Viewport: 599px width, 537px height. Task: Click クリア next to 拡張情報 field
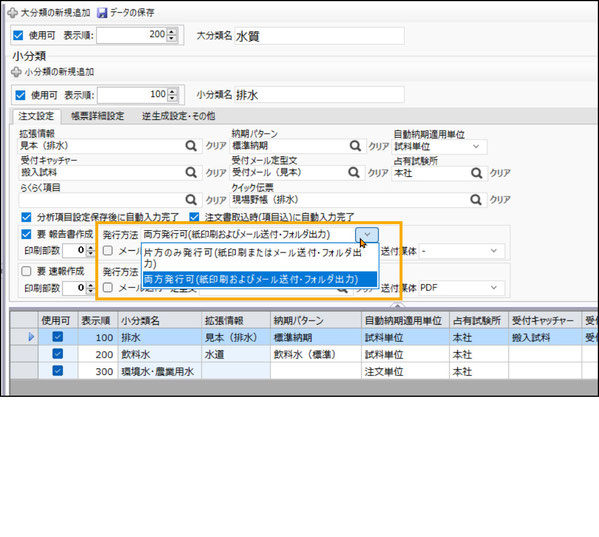(x=216, y=146)
